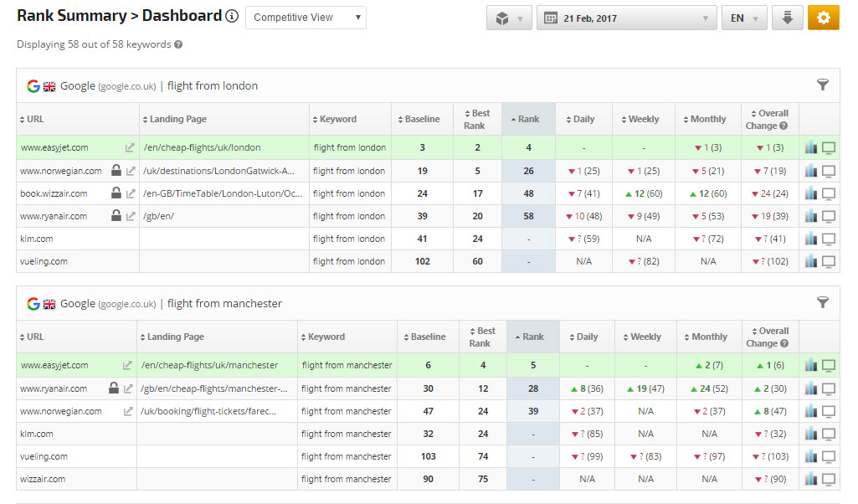Open bar chart for book.wizzair.com row
Screen dimensions: 858x504
click(811, 193)
